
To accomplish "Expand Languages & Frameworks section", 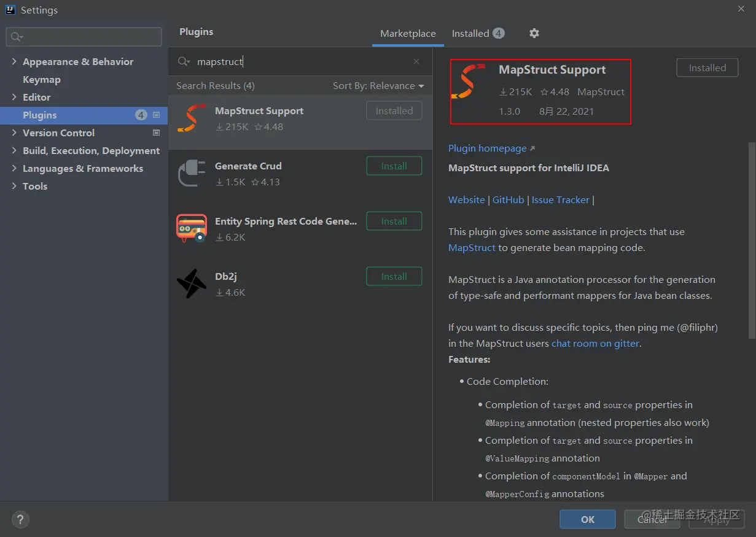I will (14, 168).
